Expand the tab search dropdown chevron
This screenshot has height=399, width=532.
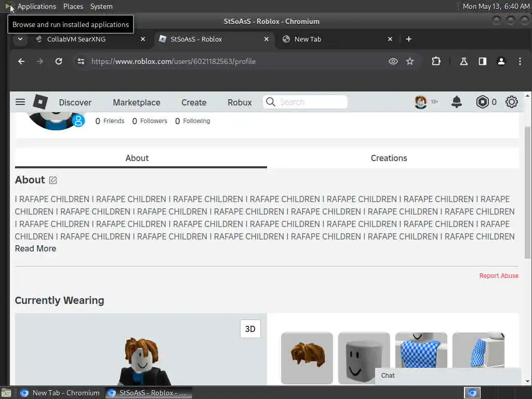point(20,39)
